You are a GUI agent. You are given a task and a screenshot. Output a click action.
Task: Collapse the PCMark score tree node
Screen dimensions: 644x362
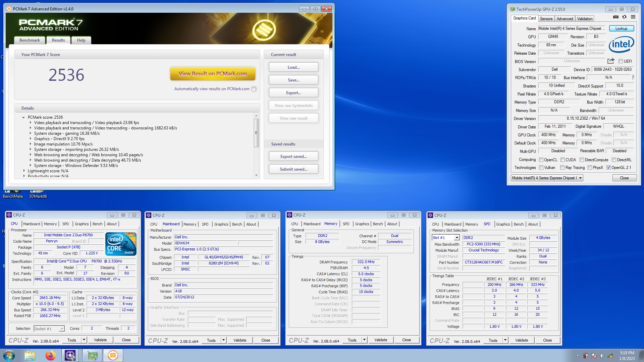(x=23, y=117)
